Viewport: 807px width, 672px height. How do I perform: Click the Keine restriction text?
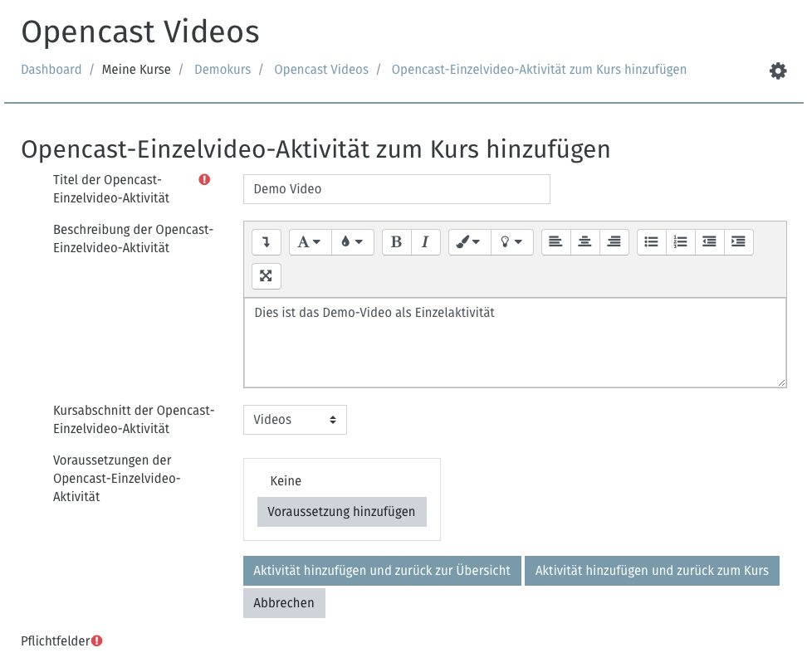286,480
